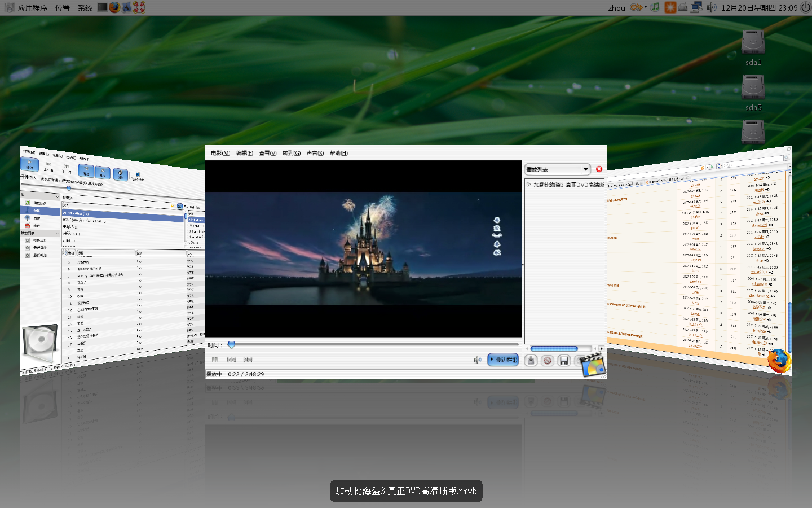Expand the 加勒比海盗3 playlist entry triangle
The width and height of the screenshot is (812, 508).
click(x=529, y=185)
